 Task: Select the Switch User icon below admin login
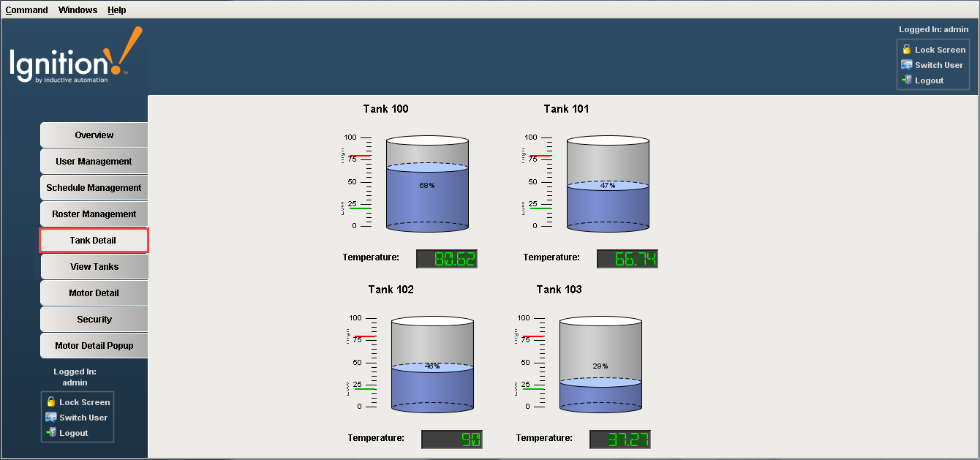pyautogui.click(x=50, y=417)
